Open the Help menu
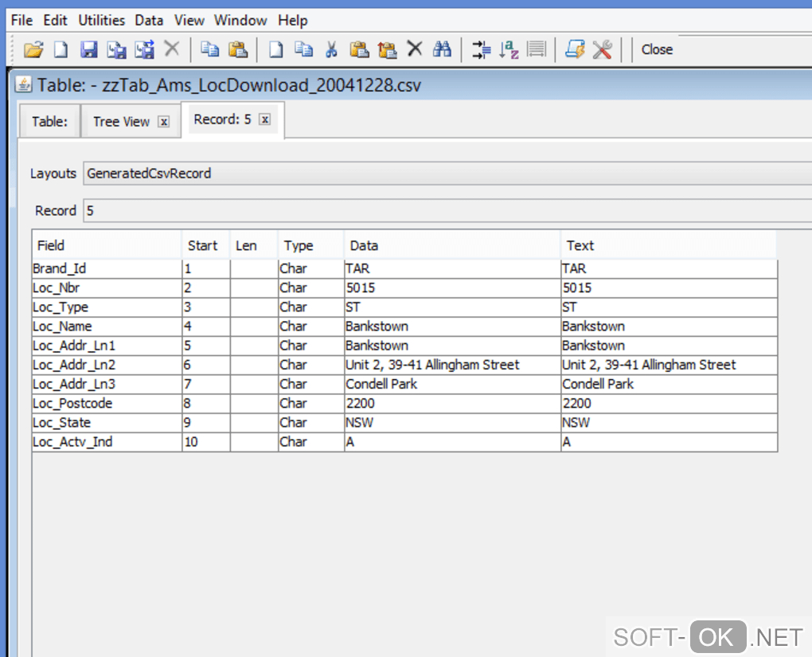This screenshot has width=812, height=657. tap(293, 20)
